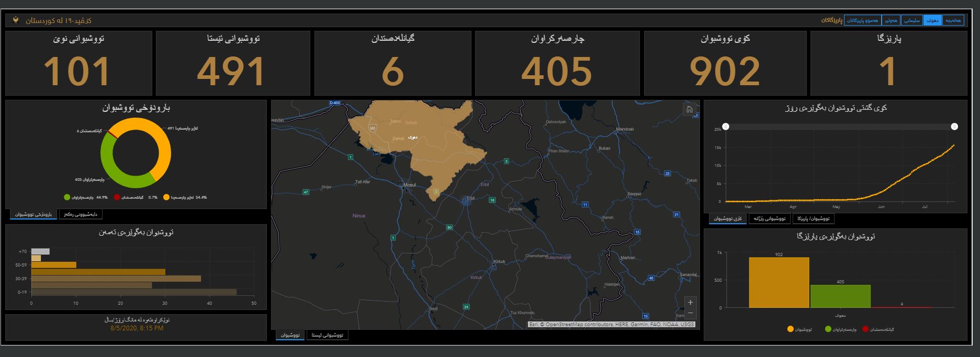Click the red گیانلەدەستدان legend dot below bar chart
This screenshot has width=980, height=357.
(865, 329)
